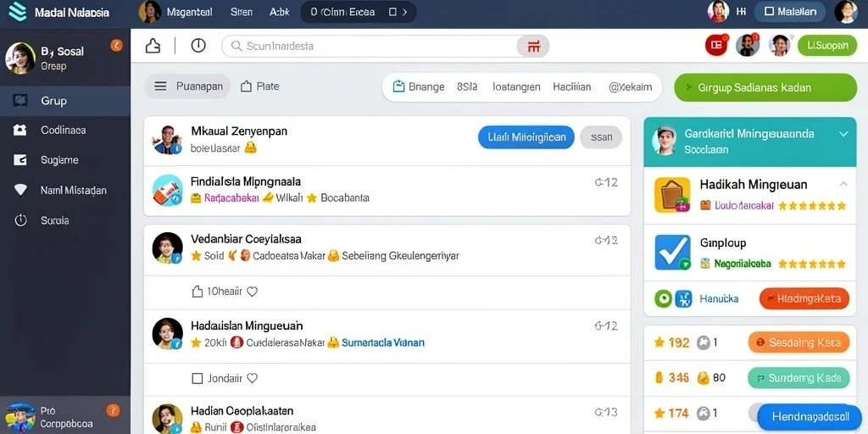The width and height of the screenshot is (868, 434).
Task: Click the Hadikah Mingieuan star rating
Action: [812, 206]
